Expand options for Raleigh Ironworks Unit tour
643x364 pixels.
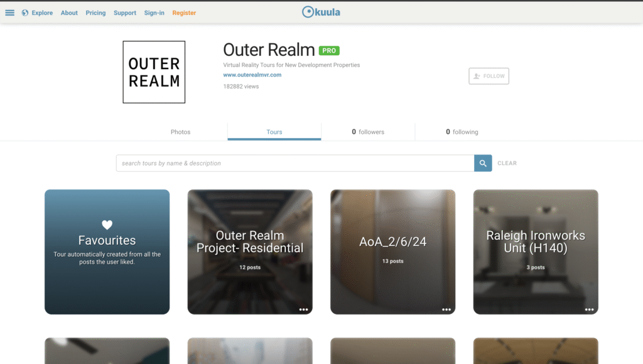(589, 309)
